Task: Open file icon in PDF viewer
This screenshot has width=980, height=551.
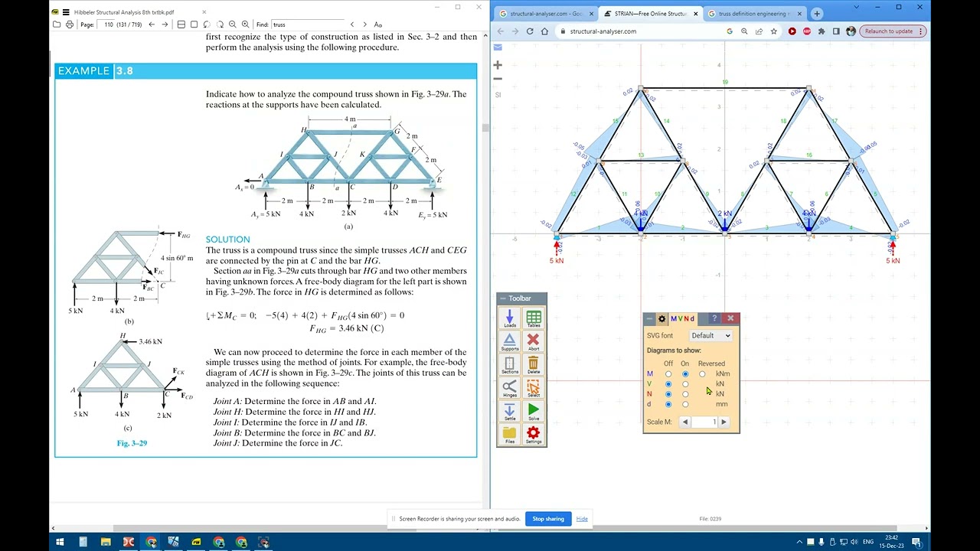Action: click(x=57, y=24)
